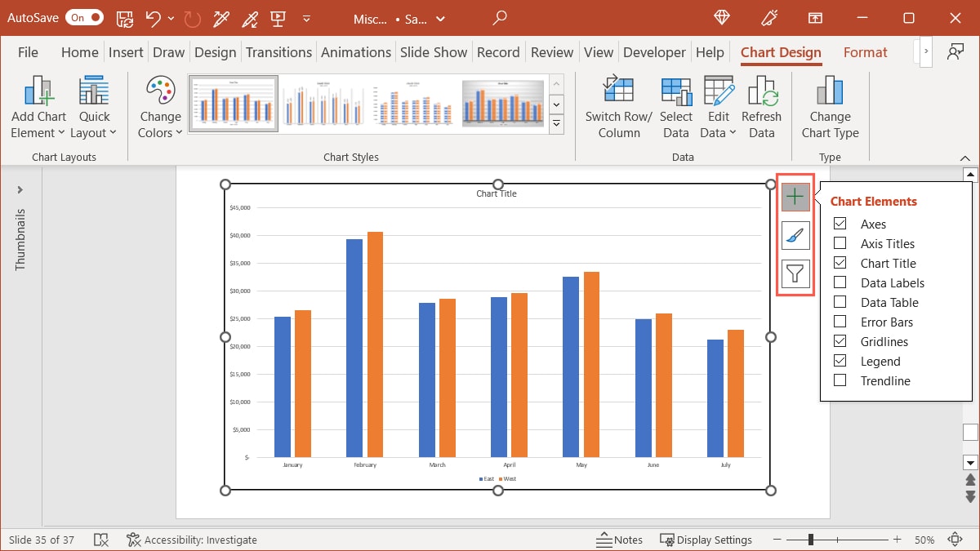
Task: Open the Notes pane
Action: 620,540
